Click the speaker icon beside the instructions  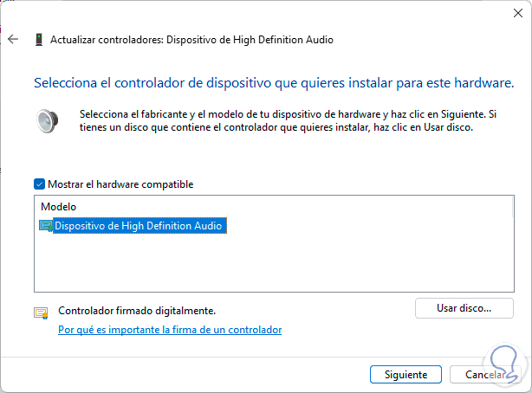(x=47, y=120)
